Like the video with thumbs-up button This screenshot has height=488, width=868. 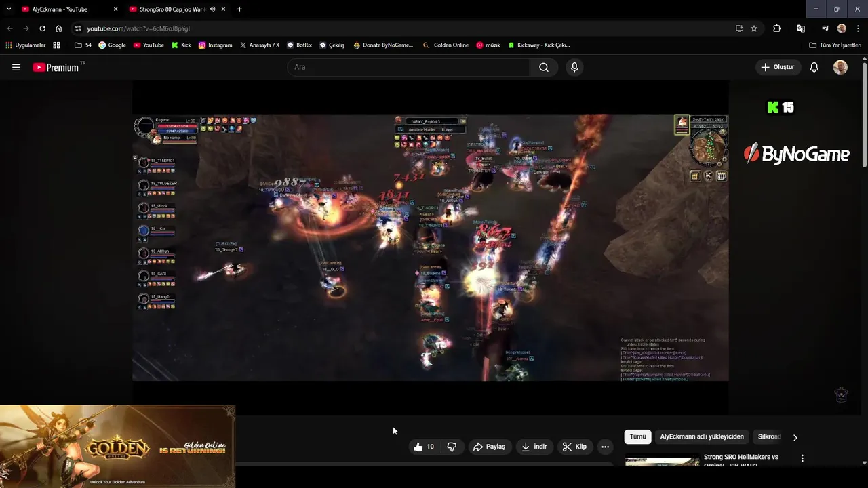click(424, 447)
